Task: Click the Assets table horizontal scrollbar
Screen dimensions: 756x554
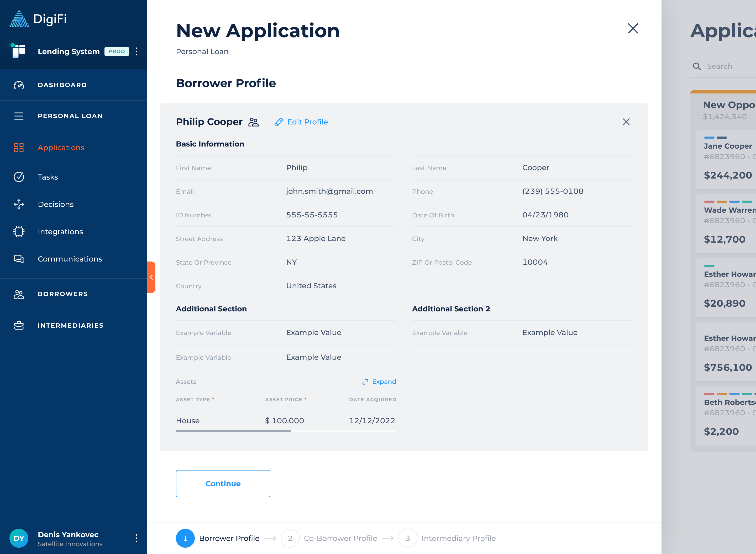Action: 234,431
